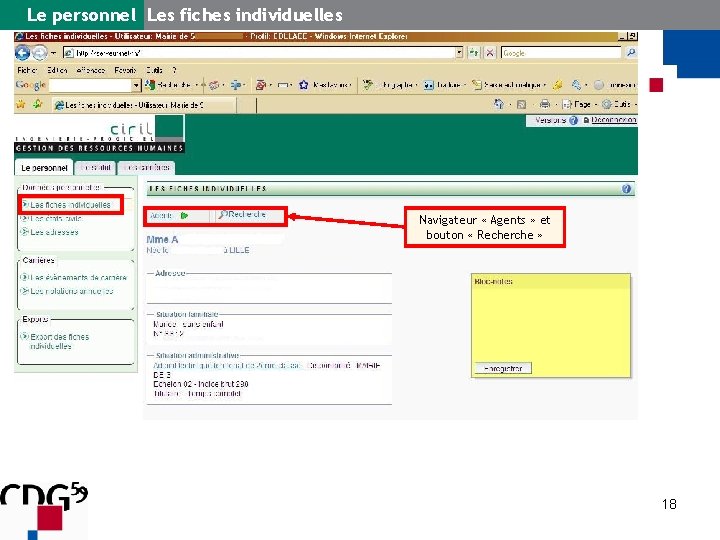Open the Outils gear dropdown in command bar
This screenshot has width=720, height=540.
tap(618, 104)
